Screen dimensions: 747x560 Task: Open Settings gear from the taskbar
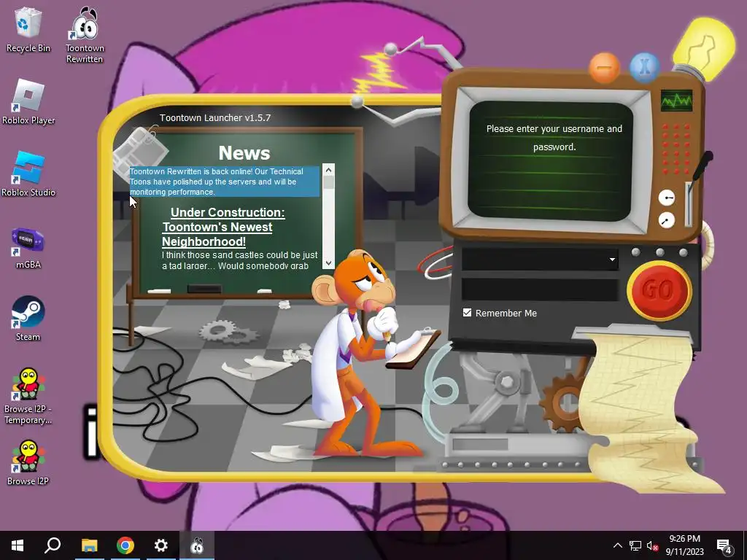(161, 545)
